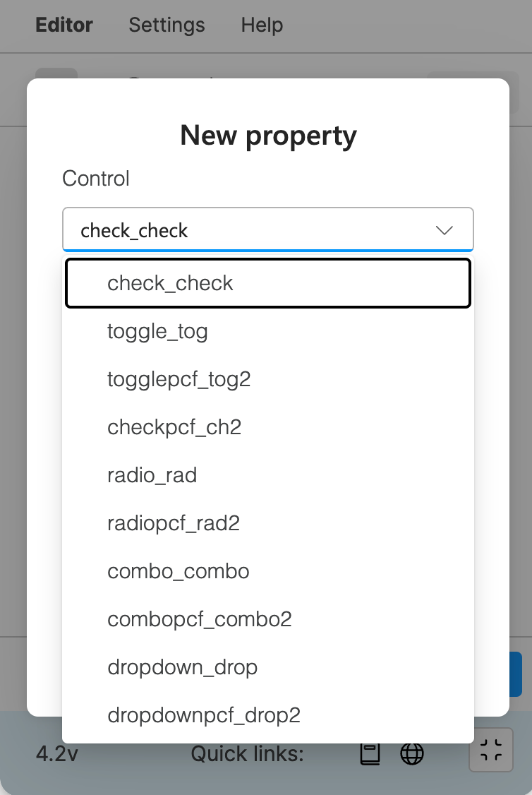Pick checkpcf_ch2 from dropdown list

pyautogui.click(x=268, y=427)
